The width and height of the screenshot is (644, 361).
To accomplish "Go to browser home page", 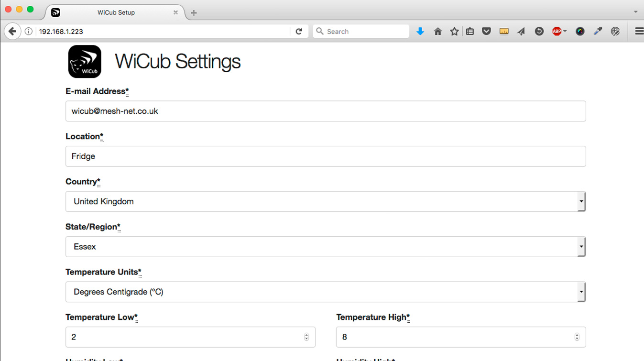I will tap(437, 32).
